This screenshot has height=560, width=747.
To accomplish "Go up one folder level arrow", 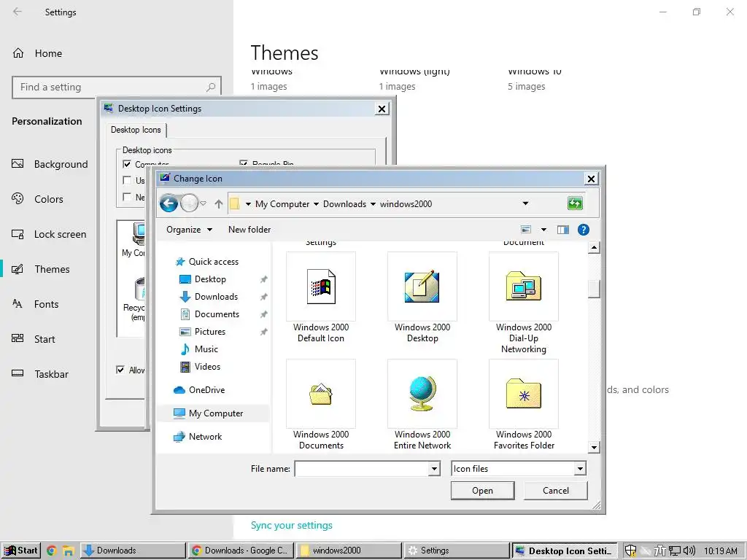I will pos(219,204).
